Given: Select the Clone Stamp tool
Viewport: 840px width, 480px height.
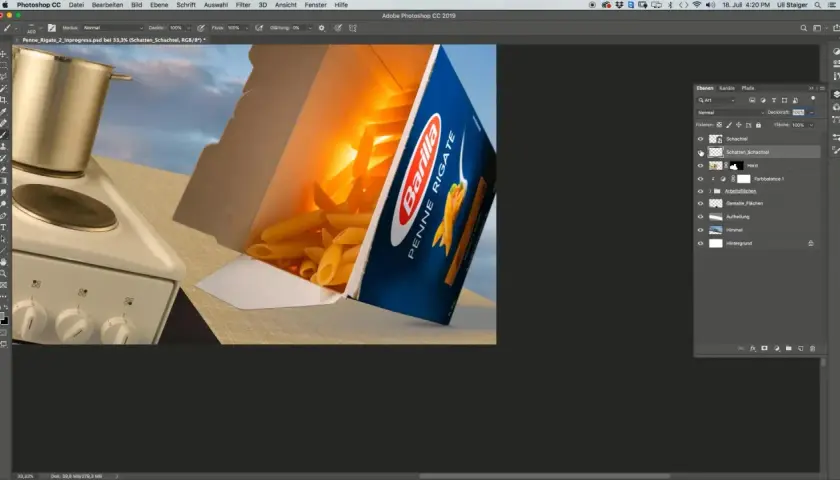Looking at the screenshot, I should click(x=4, y=146).
